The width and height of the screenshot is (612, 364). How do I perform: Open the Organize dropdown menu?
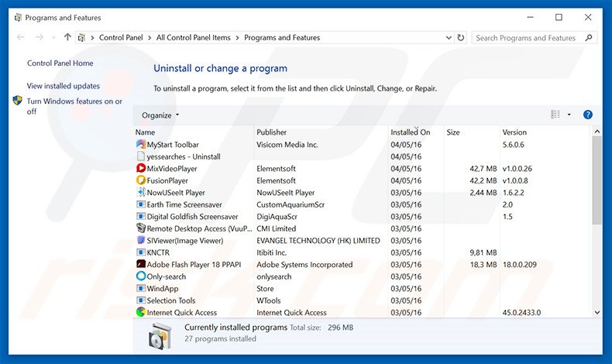[x=160, y=115]
